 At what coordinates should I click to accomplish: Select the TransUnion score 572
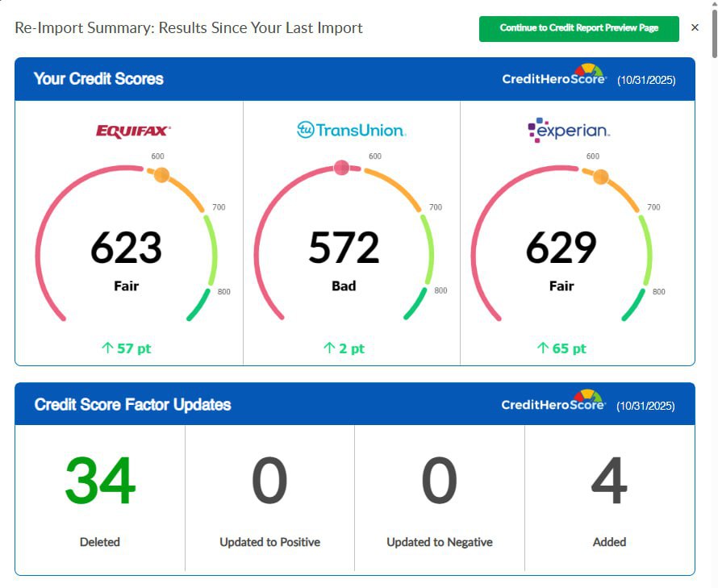[344, 248]
